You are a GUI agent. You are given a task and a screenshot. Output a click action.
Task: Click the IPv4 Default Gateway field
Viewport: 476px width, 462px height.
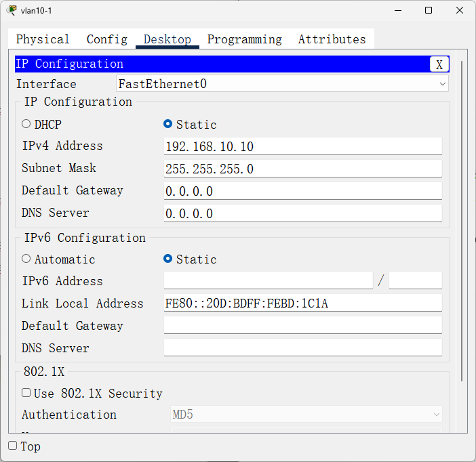point(302,191)
